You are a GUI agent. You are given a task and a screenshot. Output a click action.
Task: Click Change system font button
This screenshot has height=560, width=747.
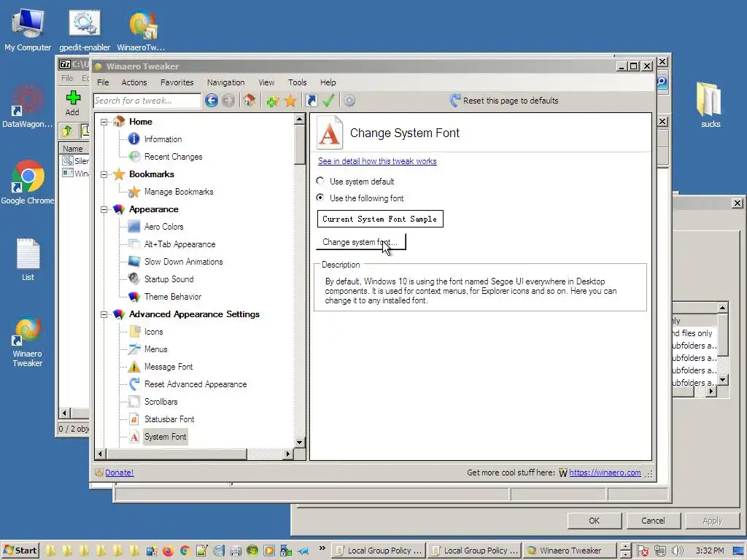click(x=360, y=242)
